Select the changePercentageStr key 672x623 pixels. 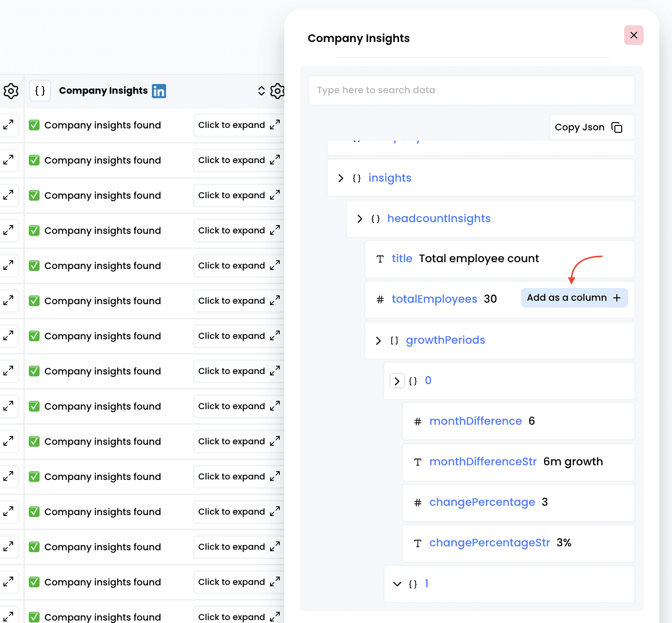tap(489, 543)
